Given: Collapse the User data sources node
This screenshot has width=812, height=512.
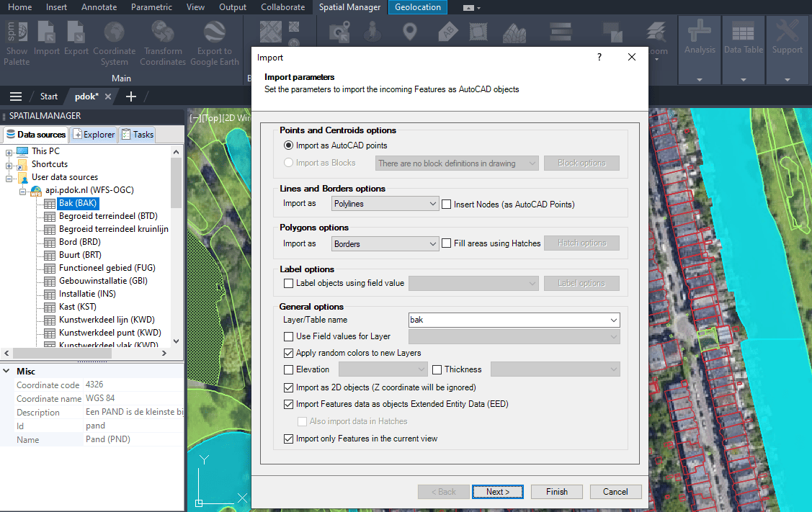Looking at the screenshot, I should (x=9, y=179).
